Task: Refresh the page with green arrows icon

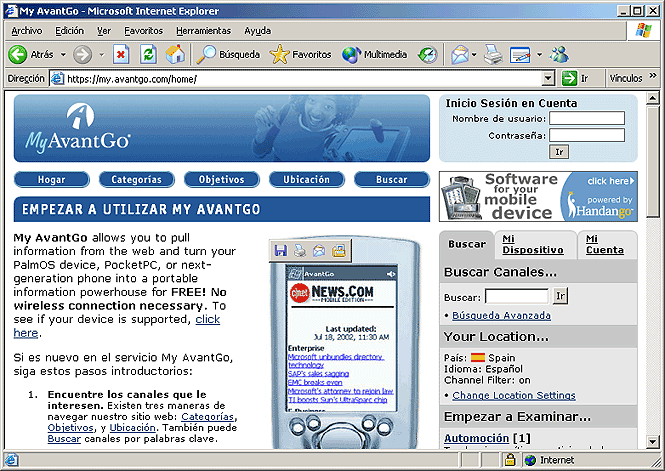Action: [148, 55]
